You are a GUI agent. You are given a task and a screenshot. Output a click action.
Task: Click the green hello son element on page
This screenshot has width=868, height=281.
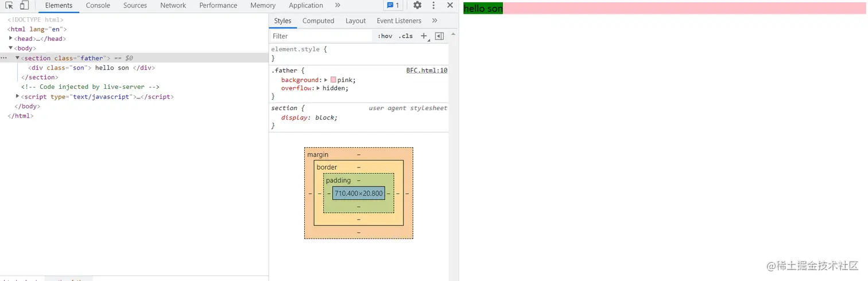[483, 9]
